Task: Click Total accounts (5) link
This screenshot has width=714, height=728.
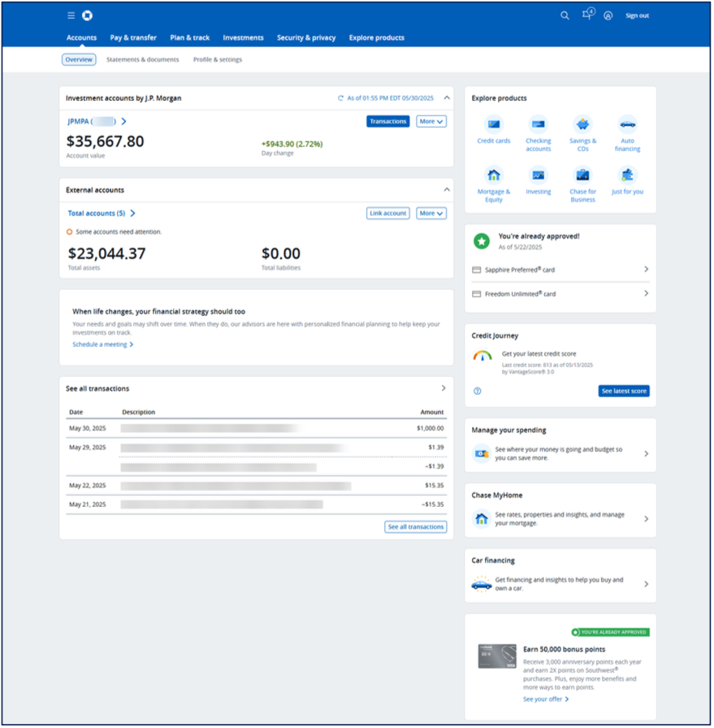Action: (97, 214)
